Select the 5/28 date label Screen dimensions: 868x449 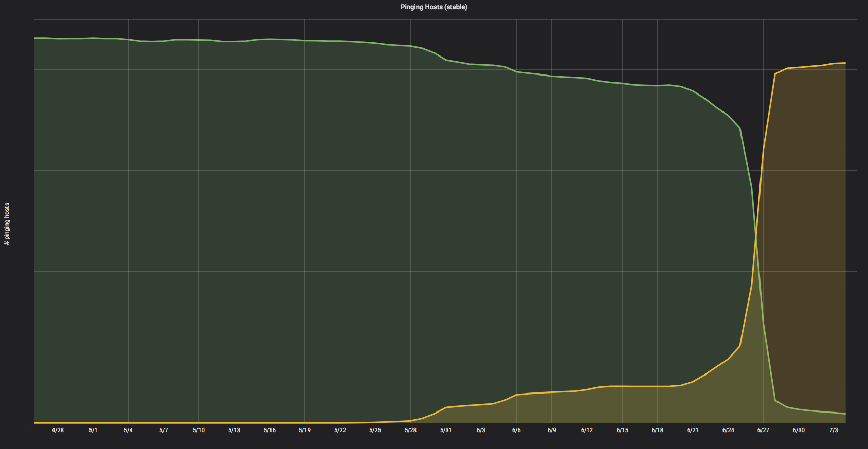click(x=410, y=430)
